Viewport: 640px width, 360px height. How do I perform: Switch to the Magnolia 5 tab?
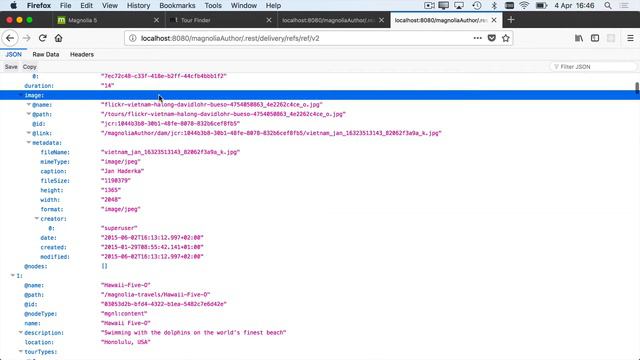point(108,20)
